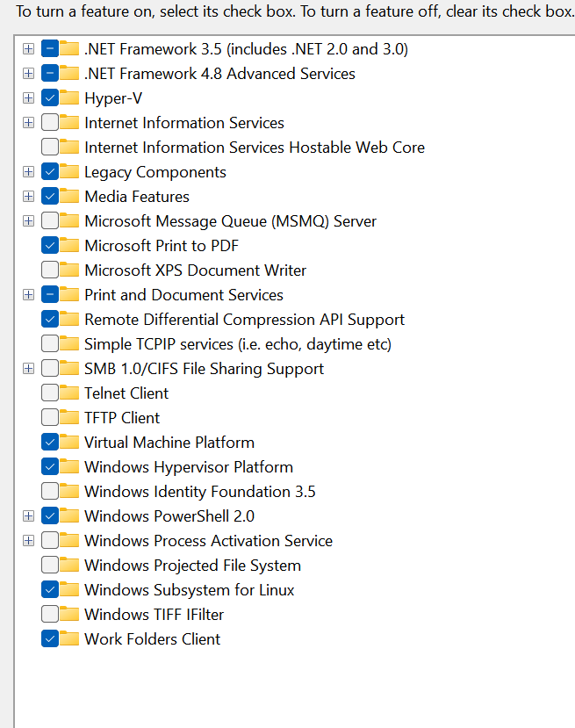The width and height of the screenshot is (575, 728).
Task: Click the Media Features folder icon
Action: click(x=69, y=196)
